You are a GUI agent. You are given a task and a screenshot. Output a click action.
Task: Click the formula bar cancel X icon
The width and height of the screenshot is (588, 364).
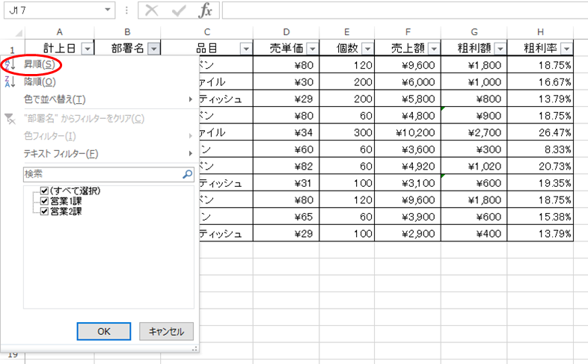[x=153, y=10]
